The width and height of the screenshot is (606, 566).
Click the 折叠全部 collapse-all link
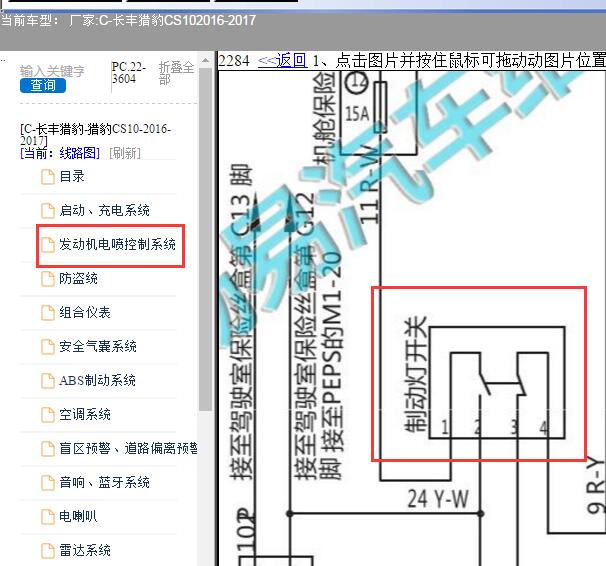point(176,73)
